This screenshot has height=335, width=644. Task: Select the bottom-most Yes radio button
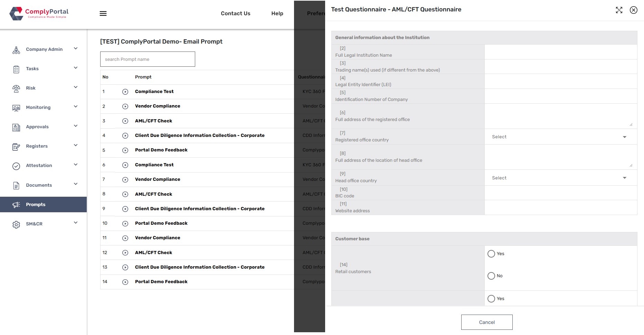(491, 299)
